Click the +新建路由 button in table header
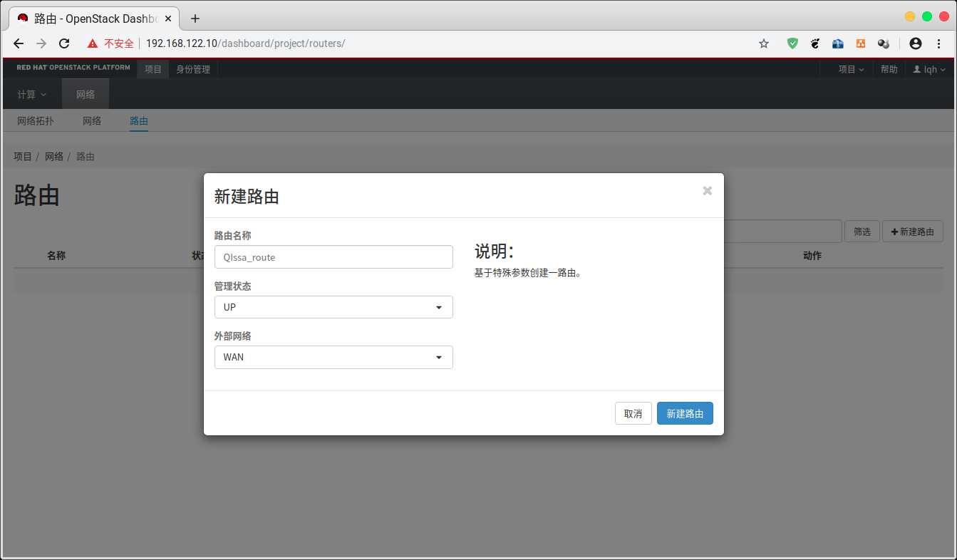 (913, 232)
